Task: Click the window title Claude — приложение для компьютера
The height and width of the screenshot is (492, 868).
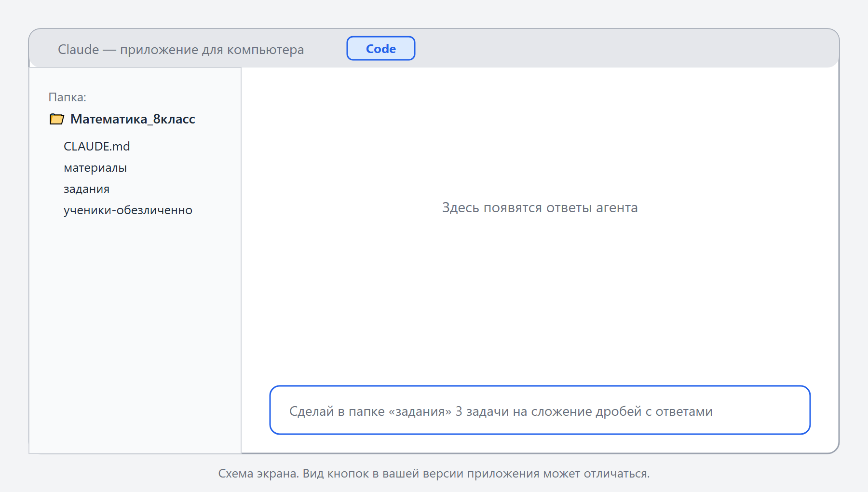Action: 181,49
